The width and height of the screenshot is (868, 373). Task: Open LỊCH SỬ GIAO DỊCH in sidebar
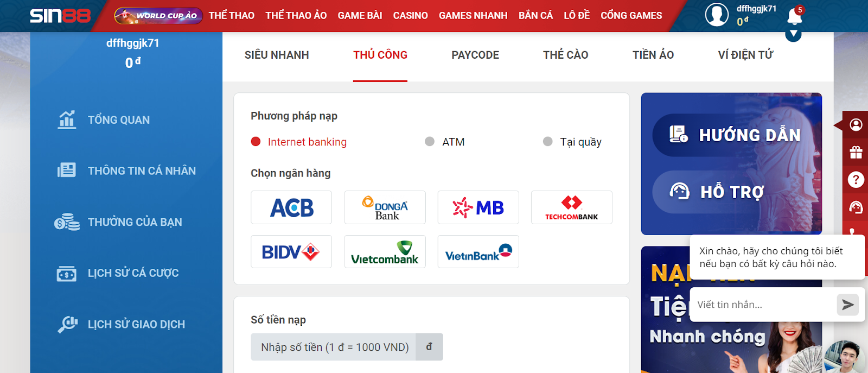pos(136,324)
